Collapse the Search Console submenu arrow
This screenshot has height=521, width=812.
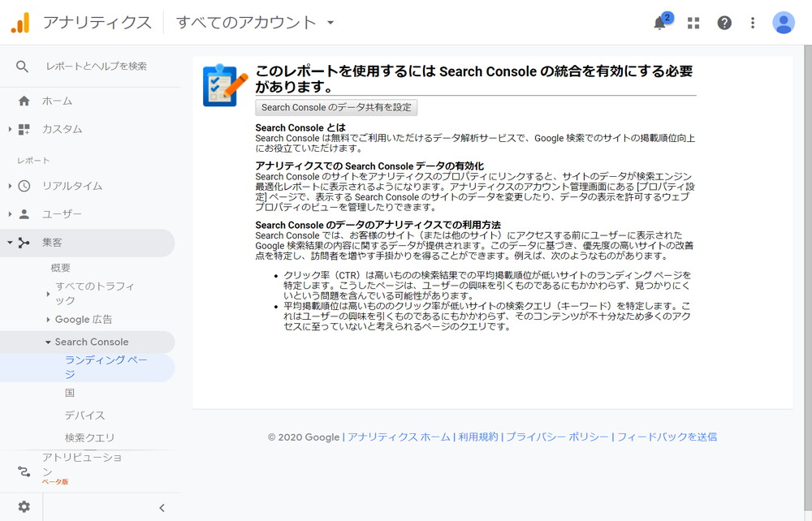coord(48,342)
